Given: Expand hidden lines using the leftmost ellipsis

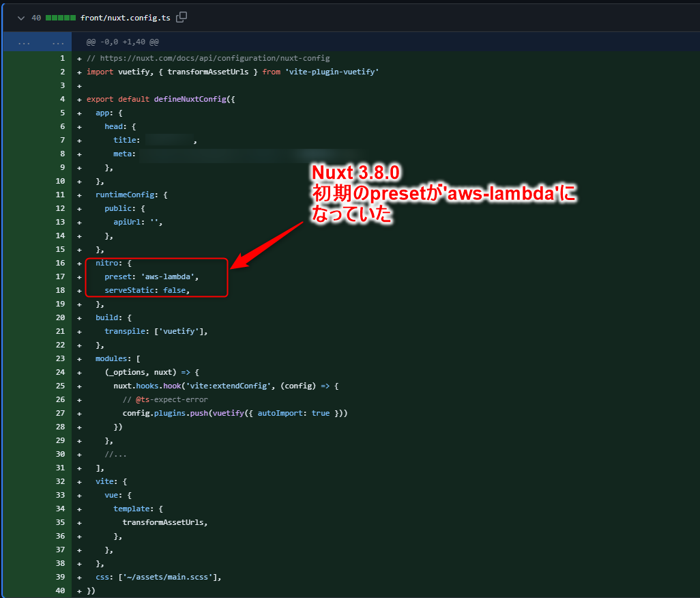Looking at the screenshot, I should point(24,42).
